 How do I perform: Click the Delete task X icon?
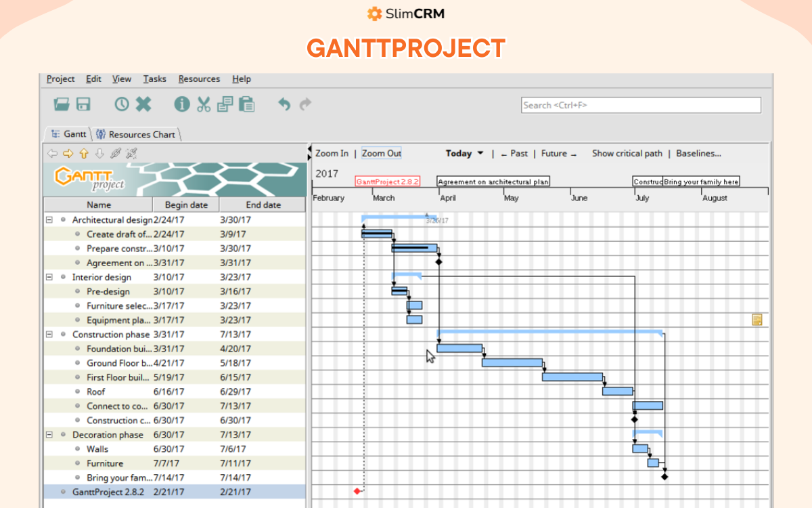pos(143,104)
